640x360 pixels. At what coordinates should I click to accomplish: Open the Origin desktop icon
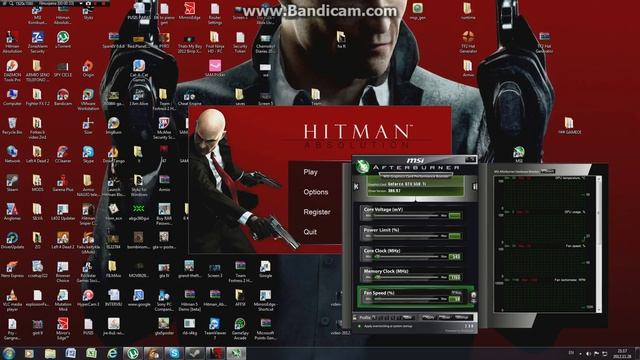point(88,68)
